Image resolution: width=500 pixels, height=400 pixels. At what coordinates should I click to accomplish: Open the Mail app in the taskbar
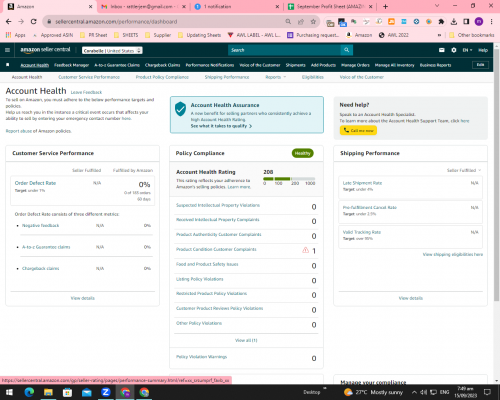click(87, 392)
